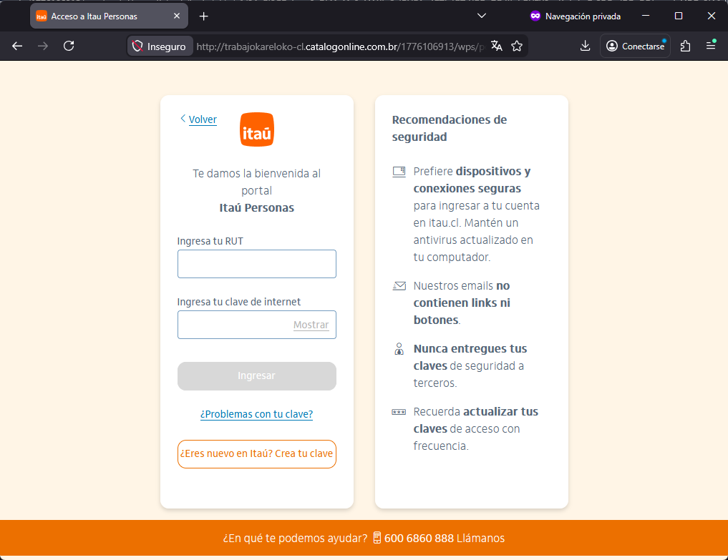Image resolution: width=728 pixels, height=560 pixels.
Task: Click the private browsing mask icon
Action: (535, 15)
